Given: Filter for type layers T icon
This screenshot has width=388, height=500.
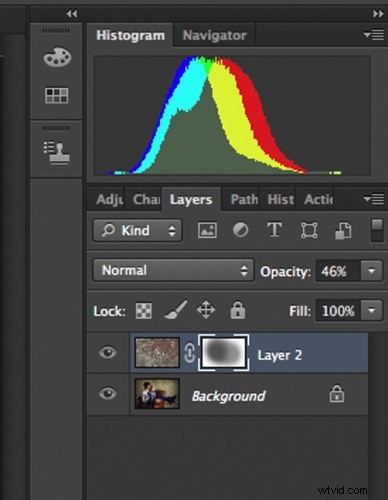Looking at the screenshot, I should (274, 230).
